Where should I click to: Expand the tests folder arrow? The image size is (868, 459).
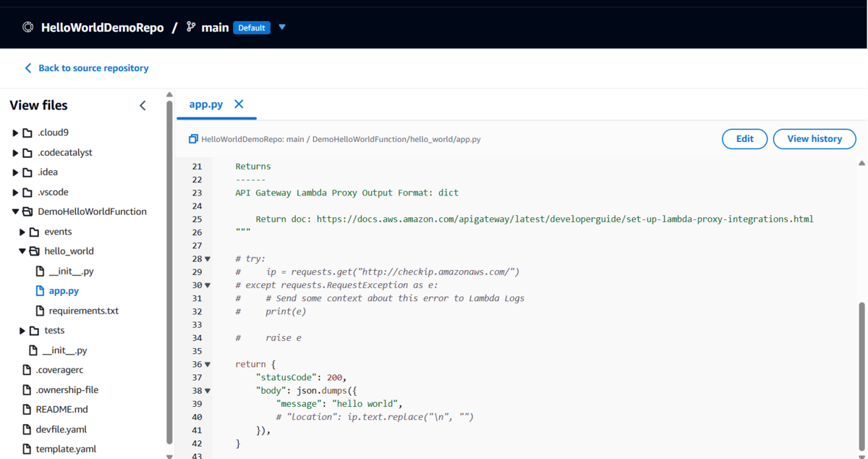(22, 331)
